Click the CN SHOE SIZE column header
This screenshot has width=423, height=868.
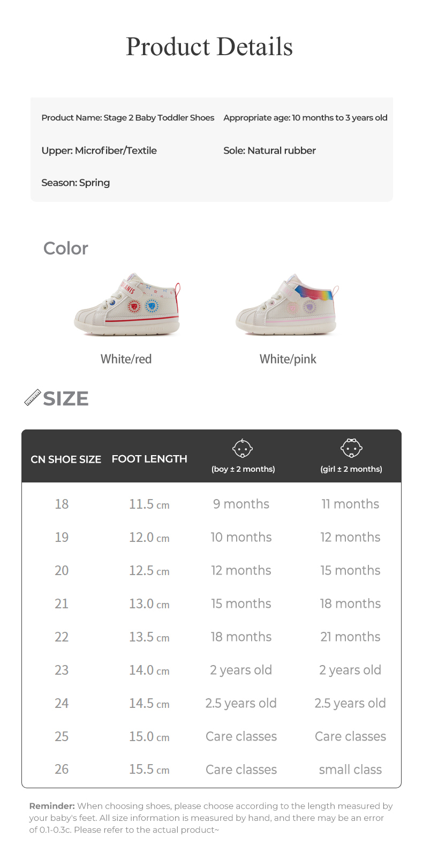click(66, 459)
